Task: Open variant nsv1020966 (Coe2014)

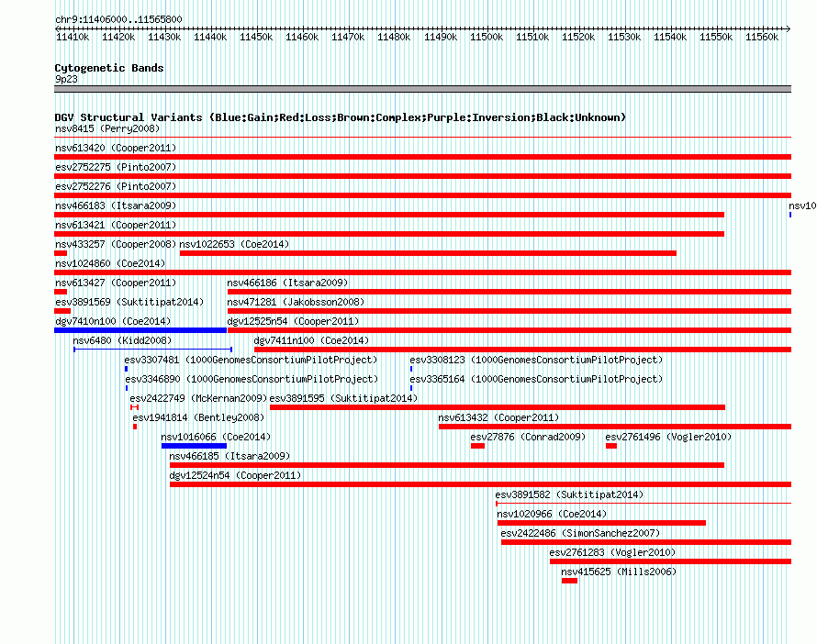Action: coord(552,514)
